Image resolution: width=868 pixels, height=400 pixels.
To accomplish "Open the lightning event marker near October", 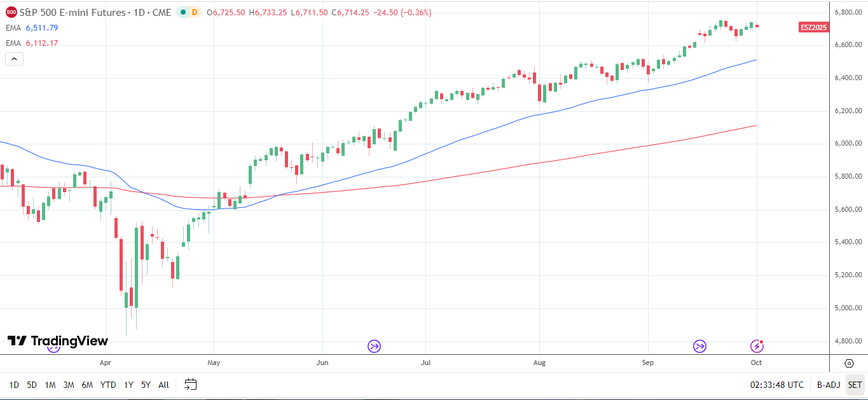I will pos(757,346).
